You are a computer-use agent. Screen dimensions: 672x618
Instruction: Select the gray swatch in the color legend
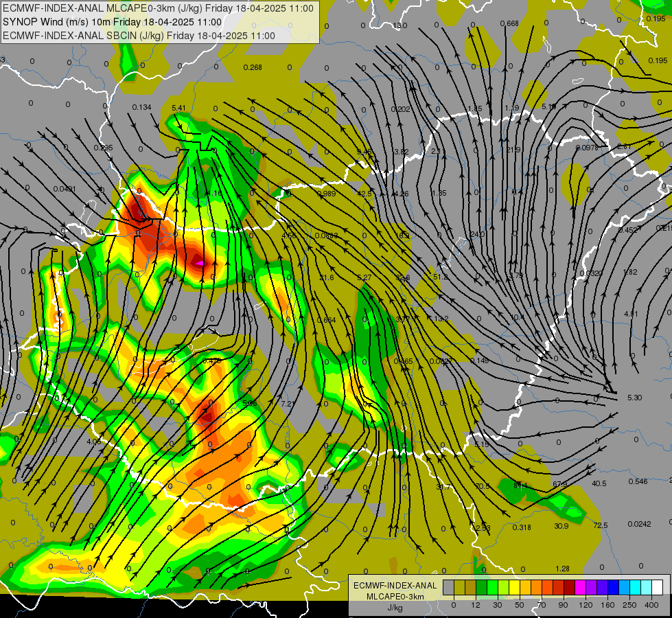pyautogui.click(x=448, y=587)
